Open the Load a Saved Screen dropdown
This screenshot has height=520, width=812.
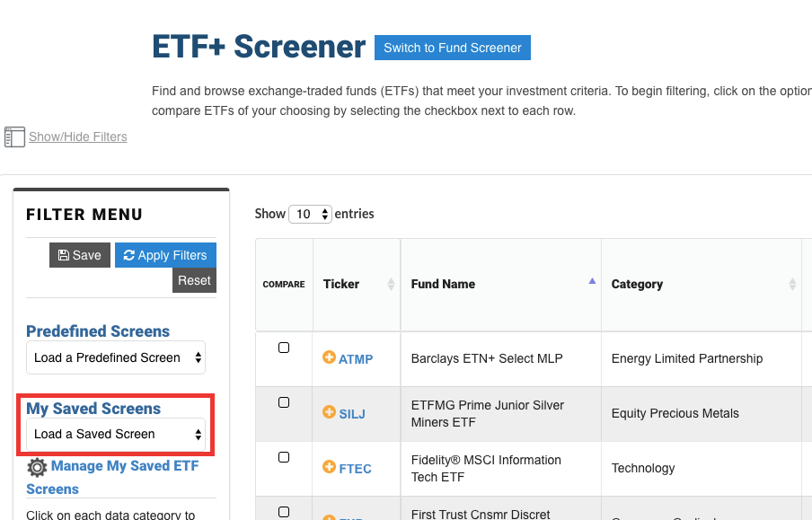[x=116, y=434]
